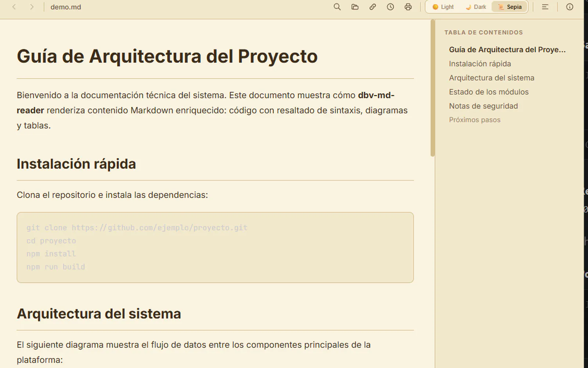Select the Sepia theme
This screenshot has width=588, height=368.
click(x=510, y=7)
